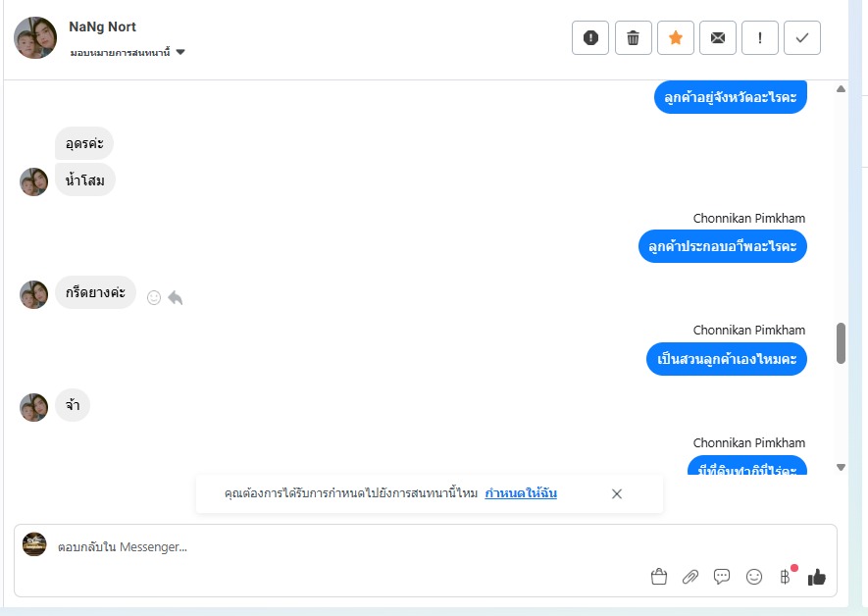Add emoji reaction to กรีดยางค่ะ message

[x=154, y=298]
